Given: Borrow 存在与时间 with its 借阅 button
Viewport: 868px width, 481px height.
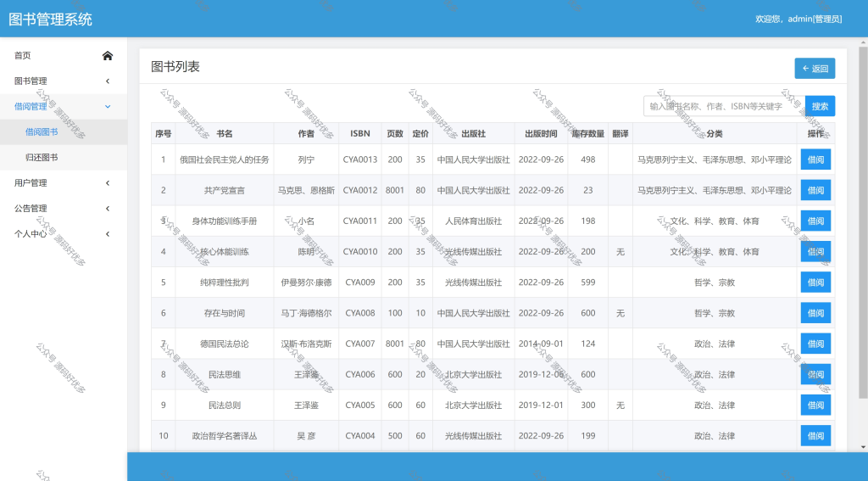Looking at the screenshot, I should pyautogui.click(x=815, y=313).
